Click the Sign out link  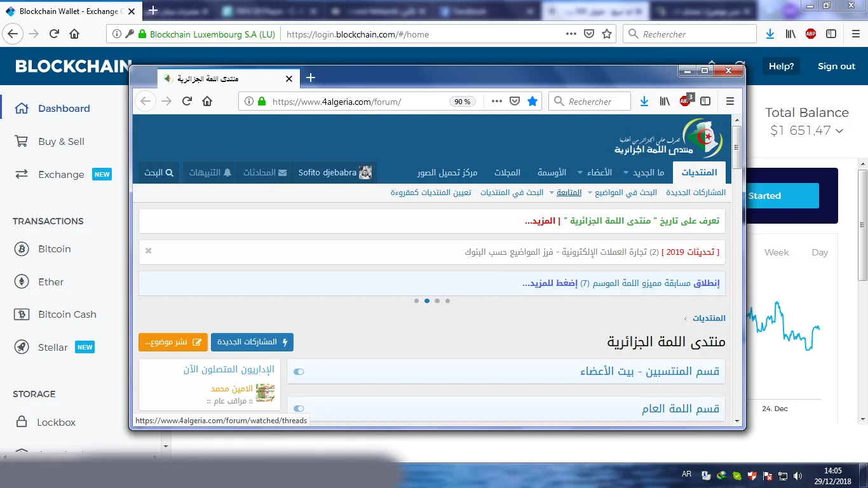(836, 66)
